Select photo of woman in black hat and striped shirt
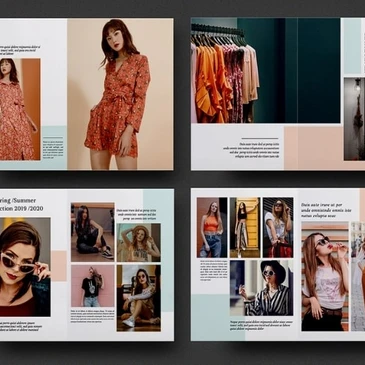 click(x=262, y=288)
